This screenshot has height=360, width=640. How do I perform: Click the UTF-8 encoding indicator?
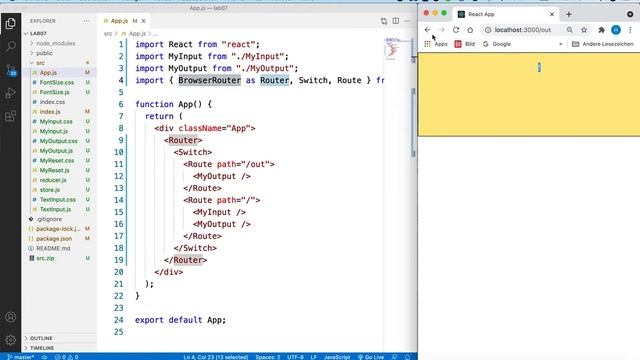[x=295, y=357]
